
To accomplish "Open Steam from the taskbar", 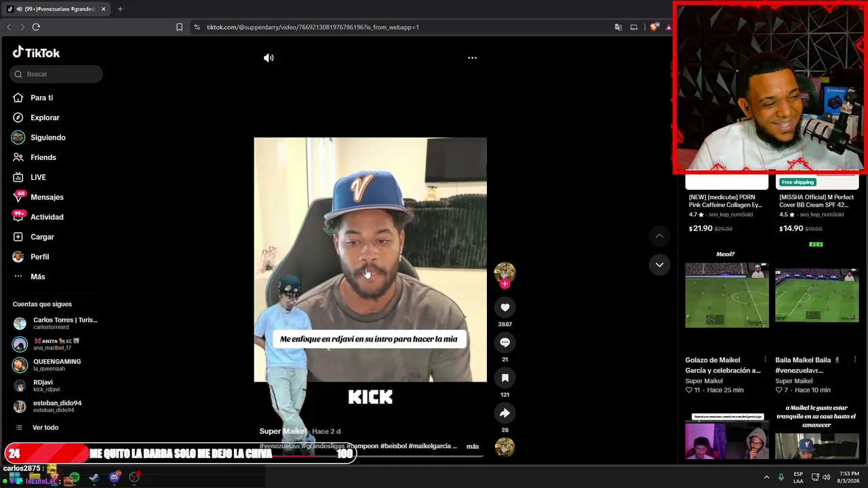I will click(x=94, y=478).
